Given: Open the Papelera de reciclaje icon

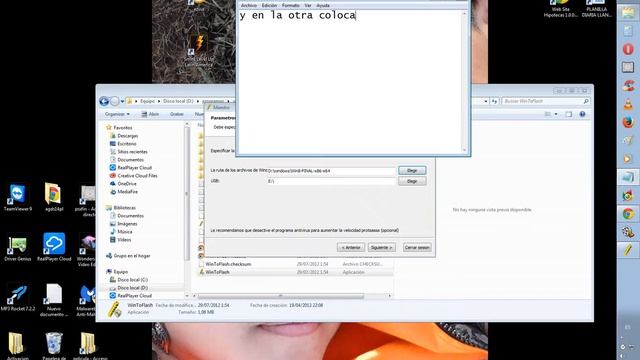Looking at the screenshot, I should [54, 346].
